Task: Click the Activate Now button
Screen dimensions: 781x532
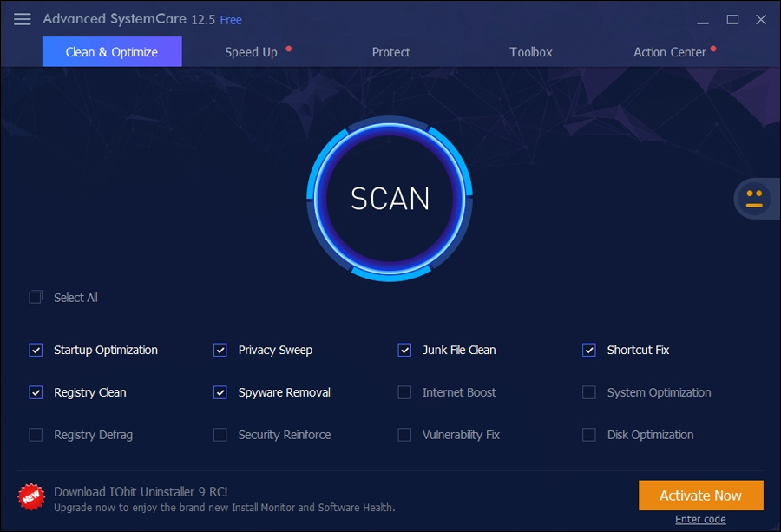Action: [x=701, y=496]
